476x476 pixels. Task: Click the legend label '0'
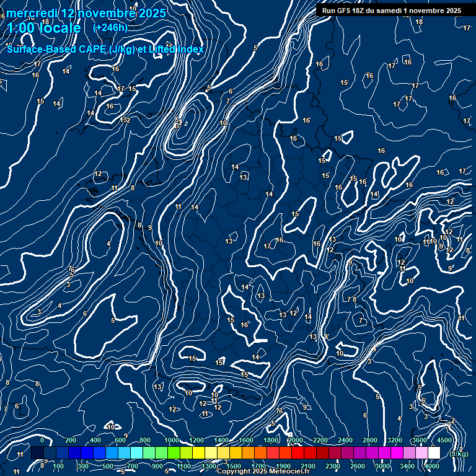click(x=42, y=440)
